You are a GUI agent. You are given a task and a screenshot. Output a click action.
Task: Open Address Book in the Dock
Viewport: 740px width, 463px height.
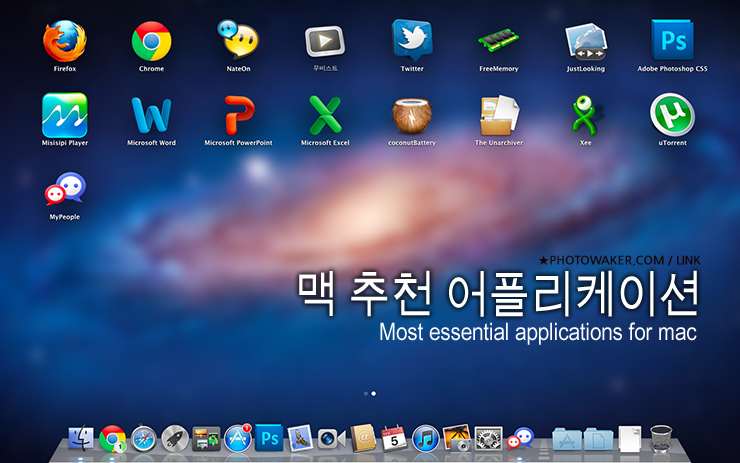(362, 438)
